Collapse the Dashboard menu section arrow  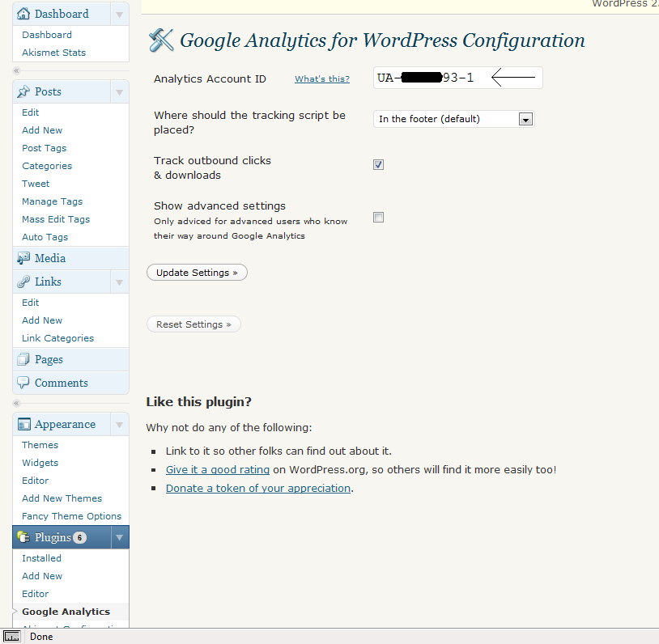pyautogui.click(x=119, y=15)
